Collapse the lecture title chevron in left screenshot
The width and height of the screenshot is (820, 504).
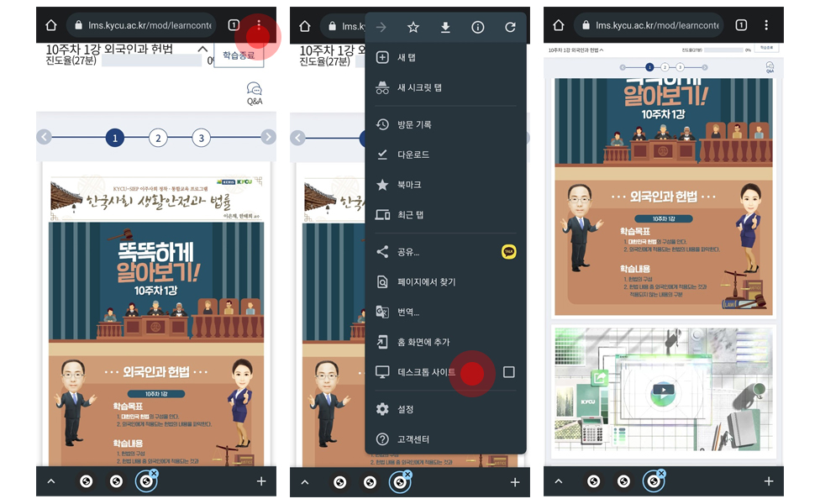coord(202,50)
